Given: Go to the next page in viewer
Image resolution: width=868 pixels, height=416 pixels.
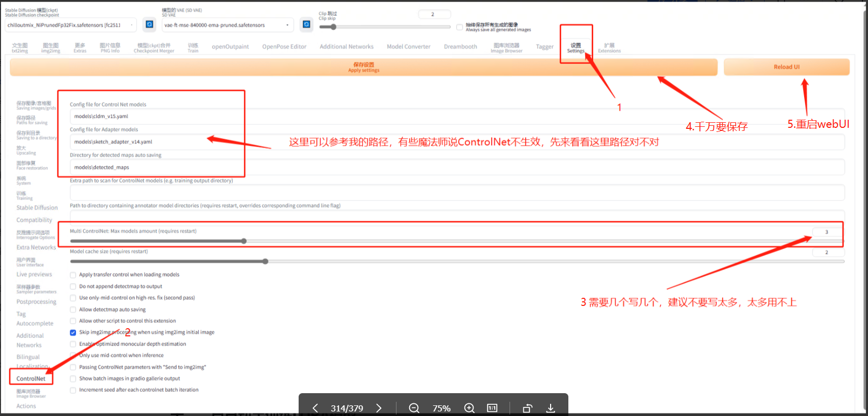Looking at the screenshot, I should tap(379, 408).
